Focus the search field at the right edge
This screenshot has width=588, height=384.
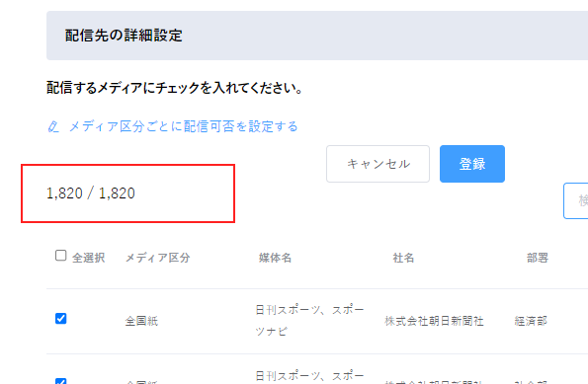[x=576, y=200]
